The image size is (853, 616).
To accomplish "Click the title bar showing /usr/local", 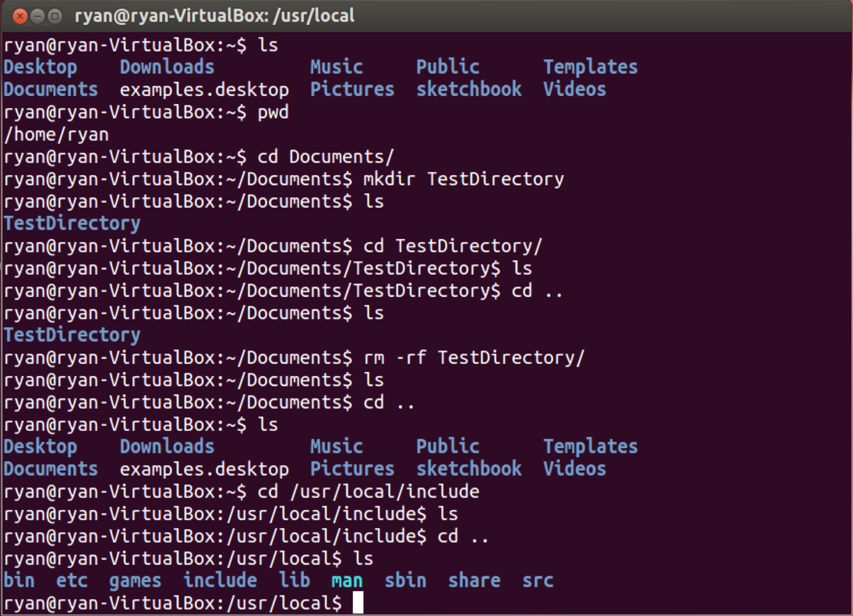I will [x=214, y=15].
